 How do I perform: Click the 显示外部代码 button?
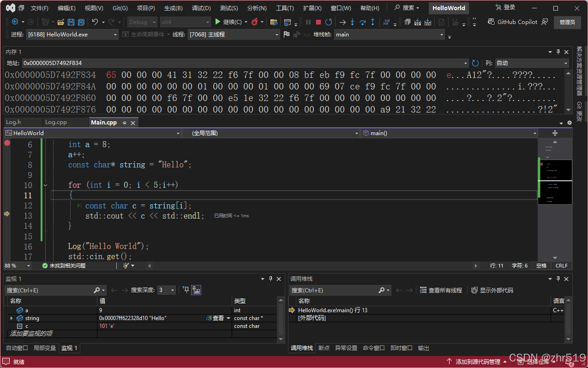492,290
